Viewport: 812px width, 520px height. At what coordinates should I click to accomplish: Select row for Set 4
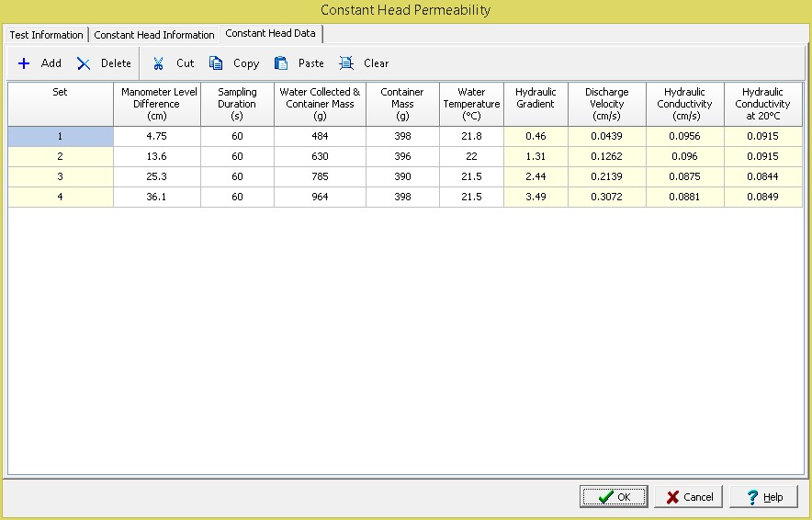61,197
